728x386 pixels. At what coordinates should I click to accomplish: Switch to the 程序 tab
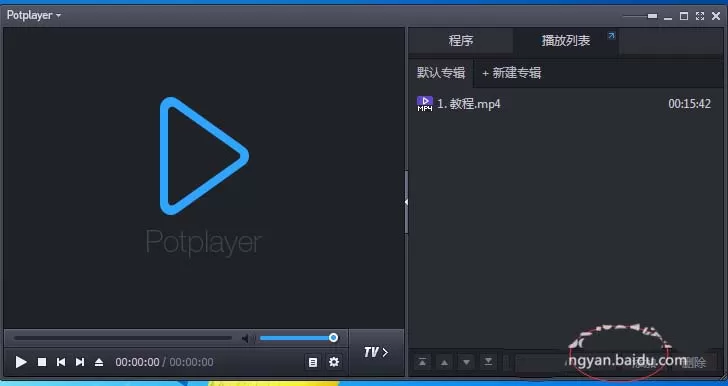461,41
